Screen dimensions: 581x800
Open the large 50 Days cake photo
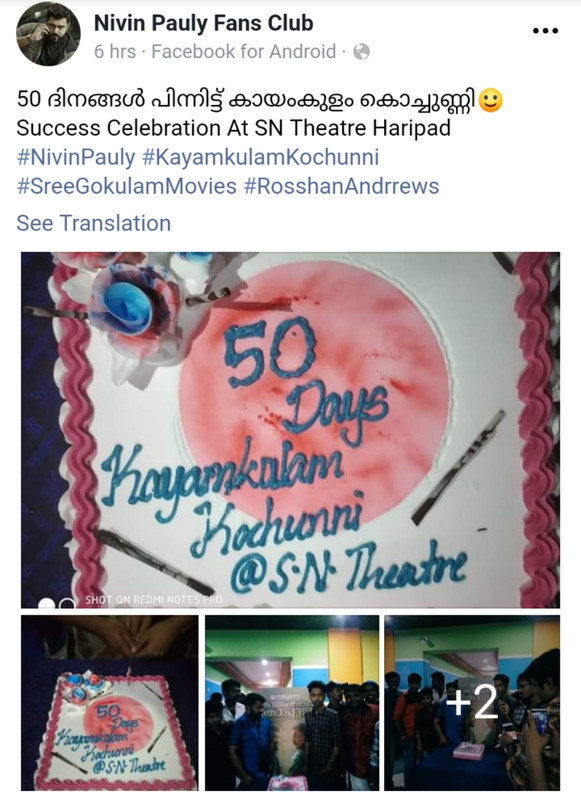click(290, 430)
